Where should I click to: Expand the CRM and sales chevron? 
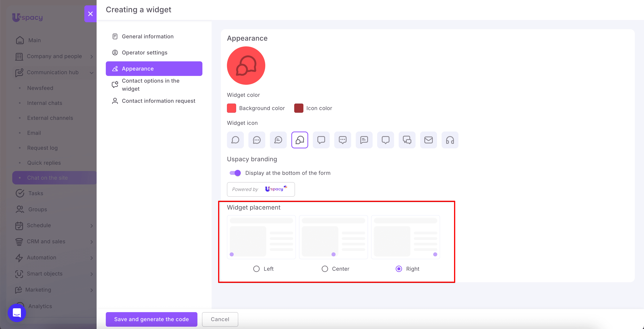92,242
